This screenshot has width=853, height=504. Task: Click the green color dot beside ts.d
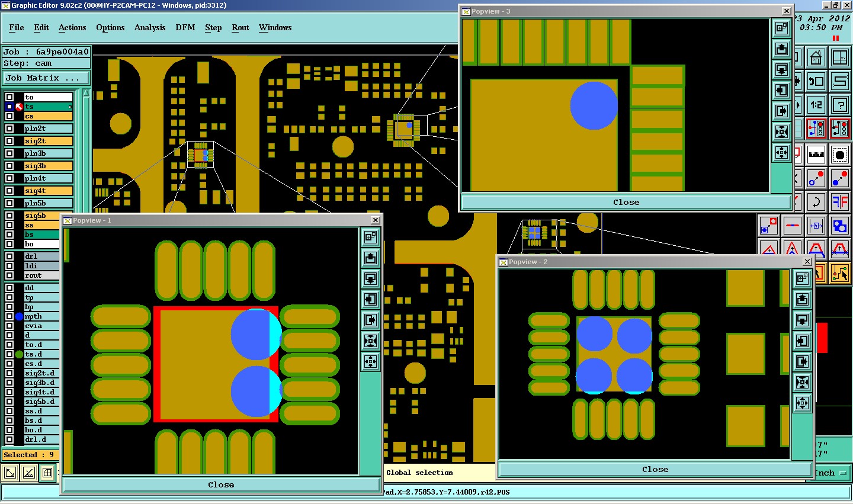pos(19,354)
